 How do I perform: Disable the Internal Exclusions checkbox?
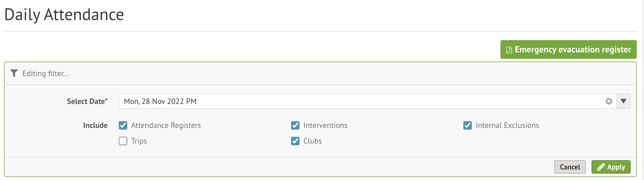(468, 125)
